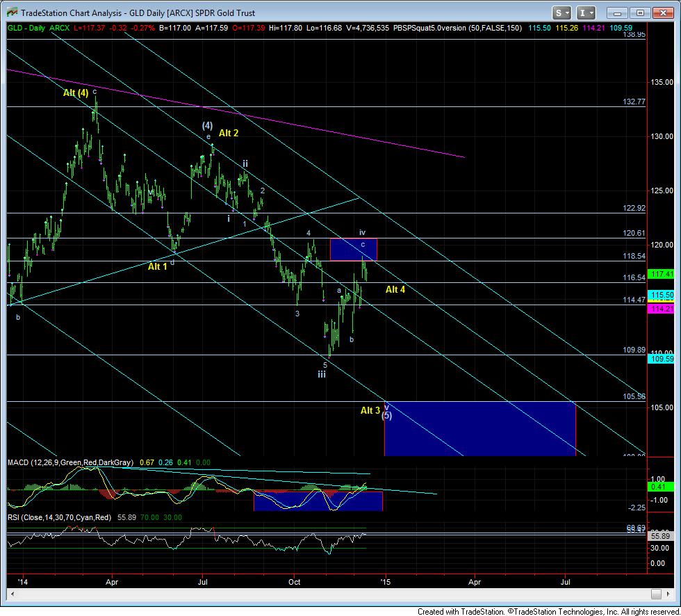Screen dimensions: 681x616
Task: Click the magenta 114.21 price tag on axis
Action: (x=661, y=309)
